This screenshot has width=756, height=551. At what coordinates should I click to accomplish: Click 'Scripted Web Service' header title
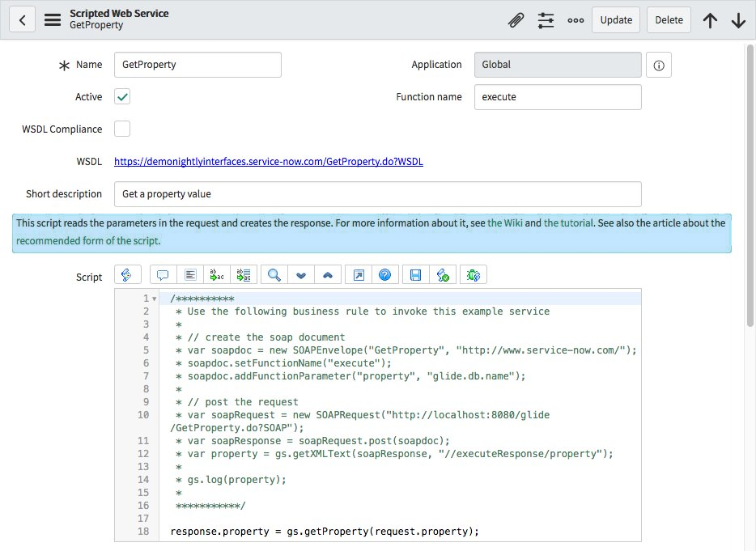[x=119, y=14]
